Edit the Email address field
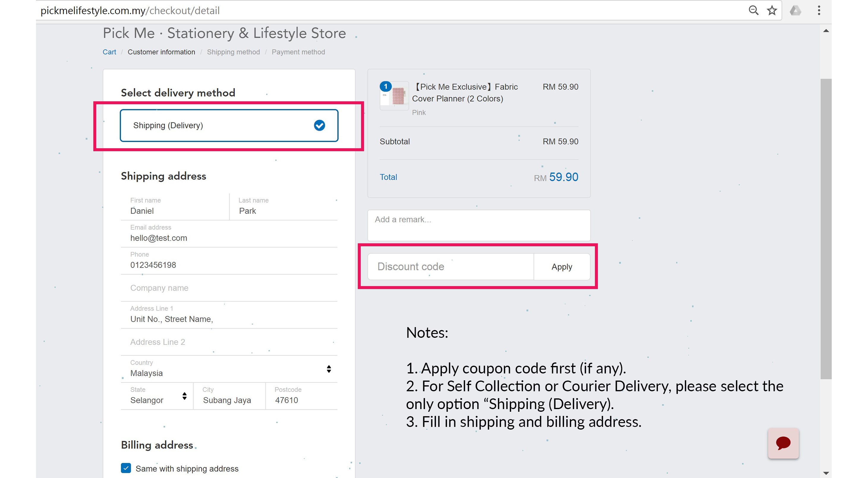 [x=229, y=234]
